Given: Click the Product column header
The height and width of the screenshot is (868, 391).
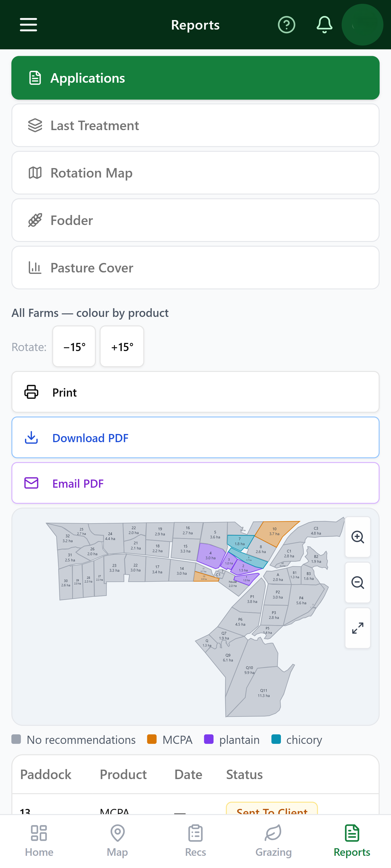Looking at the screenshot, I should tap(123, 774).
